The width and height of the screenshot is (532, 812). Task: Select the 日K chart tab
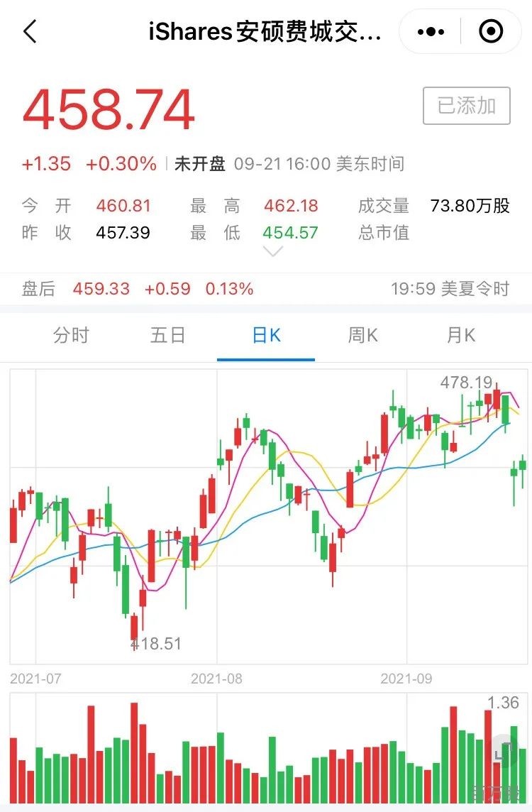266,335
